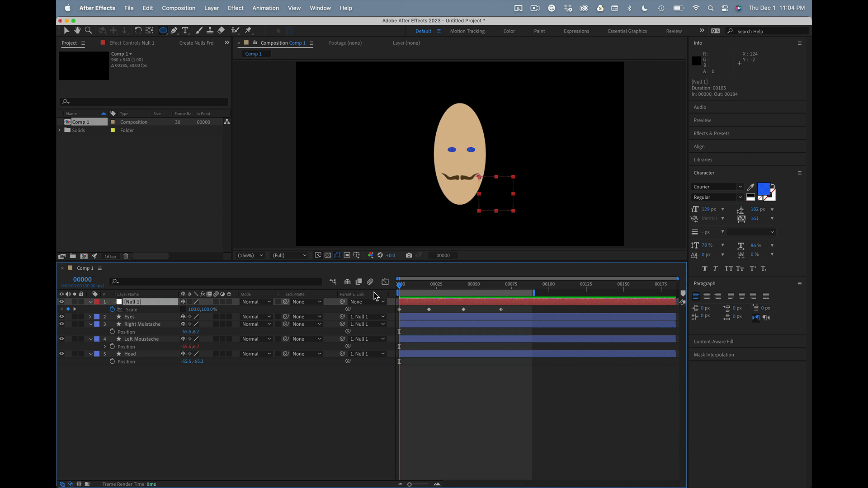Select the Type tool
868x488 pixels.
[185, 30]
